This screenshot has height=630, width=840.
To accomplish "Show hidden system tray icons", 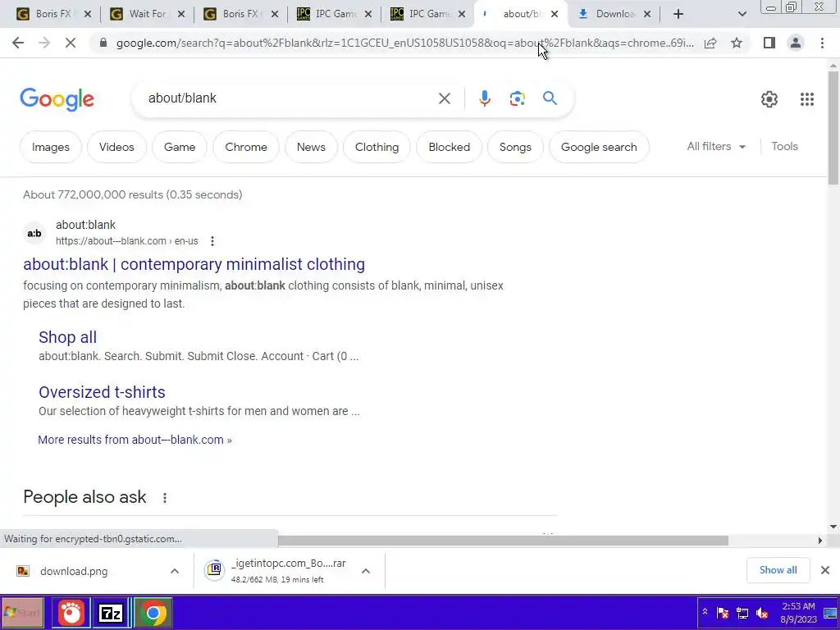I will click(705, 612).
